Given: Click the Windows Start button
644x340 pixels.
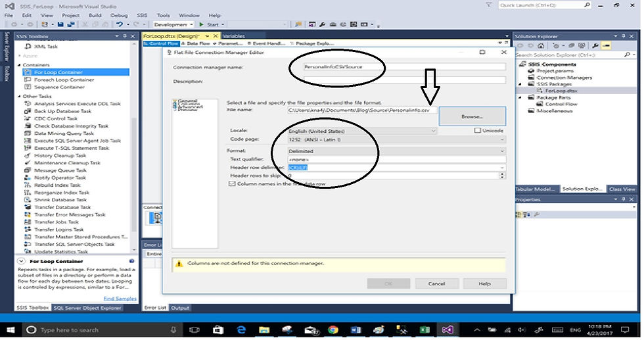Looking at the screenshot, I should (11, 329).
